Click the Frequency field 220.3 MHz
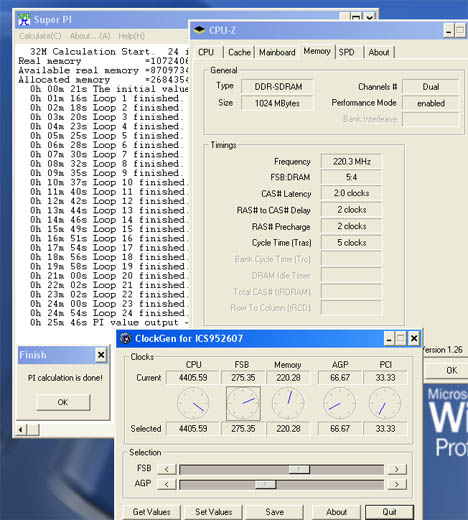The width and height of the screenshot is (468, 520). tap(351, 161)
